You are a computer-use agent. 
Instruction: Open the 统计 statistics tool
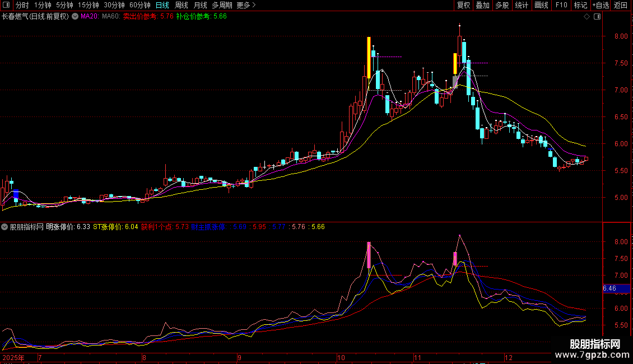(522, 5)
